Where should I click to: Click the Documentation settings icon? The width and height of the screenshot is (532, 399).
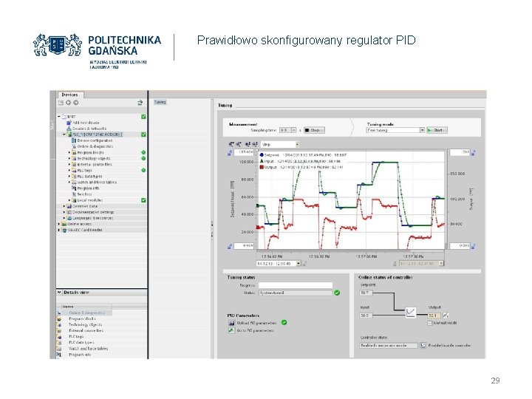click(x=69, y=212)
